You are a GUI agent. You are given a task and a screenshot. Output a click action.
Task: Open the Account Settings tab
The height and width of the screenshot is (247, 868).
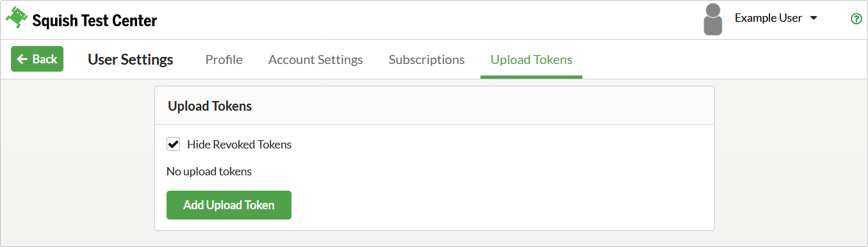click(x=315, y=60)
